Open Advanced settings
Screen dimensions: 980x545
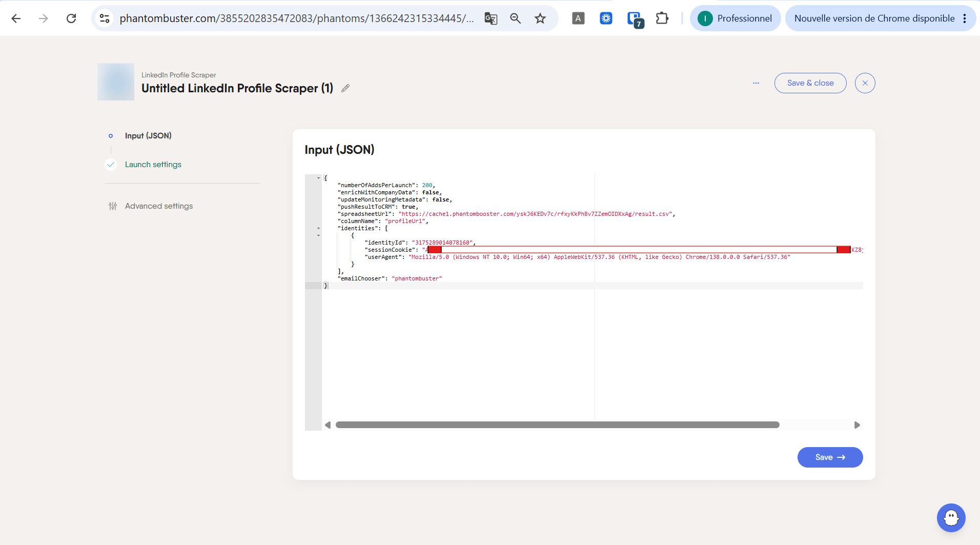coord(159,206)
